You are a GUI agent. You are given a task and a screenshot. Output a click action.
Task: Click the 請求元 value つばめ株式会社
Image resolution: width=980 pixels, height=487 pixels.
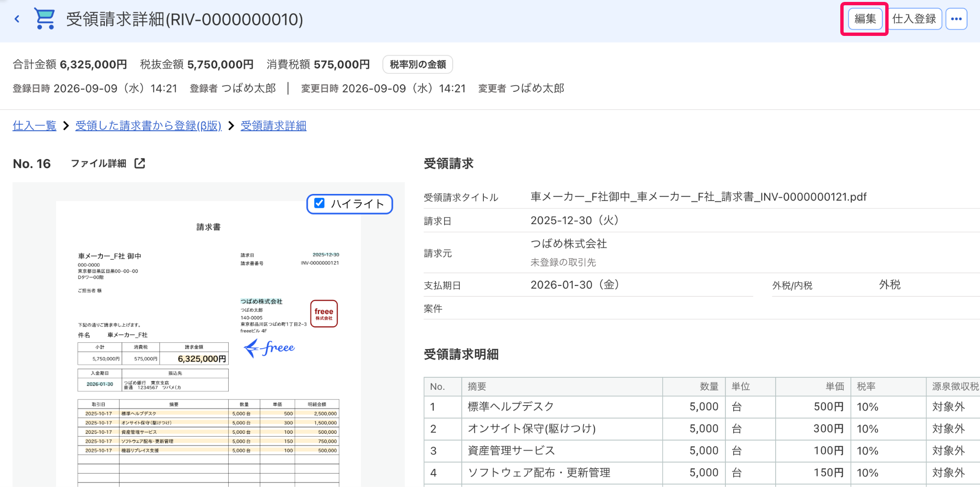568,244
